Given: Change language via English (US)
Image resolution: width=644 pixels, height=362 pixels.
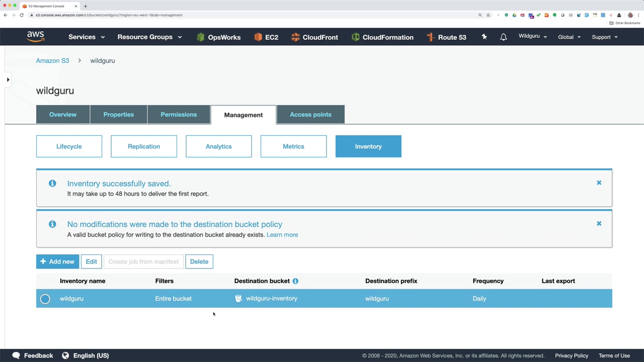Looking at the screenshot, I should pos(91,355).
